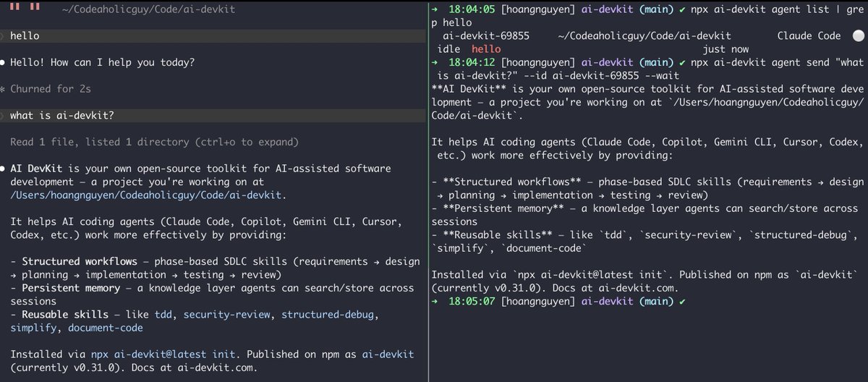The image size is (868, 382).
Task: Click the green arrow before 18:04:12
Action: click(434, 62)
